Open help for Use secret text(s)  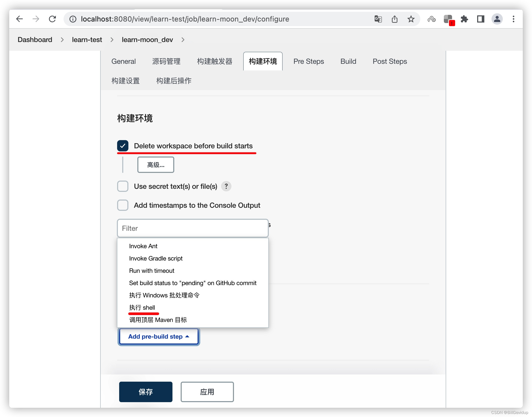(x=226, y=186)
